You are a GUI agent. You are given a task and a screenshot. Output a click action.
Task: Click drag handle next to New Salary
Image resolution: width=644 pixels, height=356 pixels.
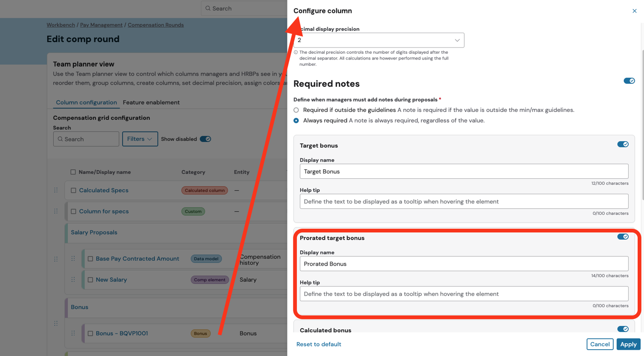click(73, 280)
